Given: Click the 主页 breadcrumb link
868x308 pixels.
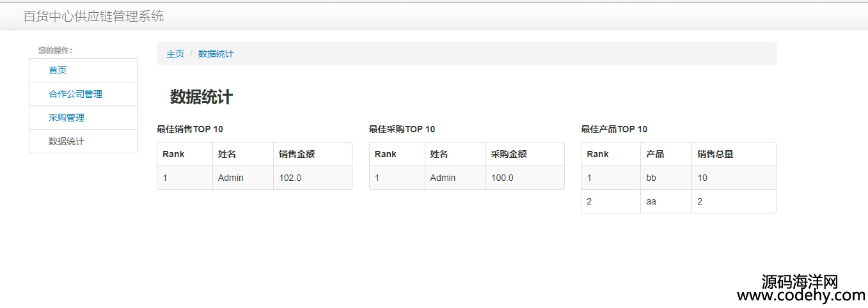Looking at the screenshot, I should tap(175, 54).
